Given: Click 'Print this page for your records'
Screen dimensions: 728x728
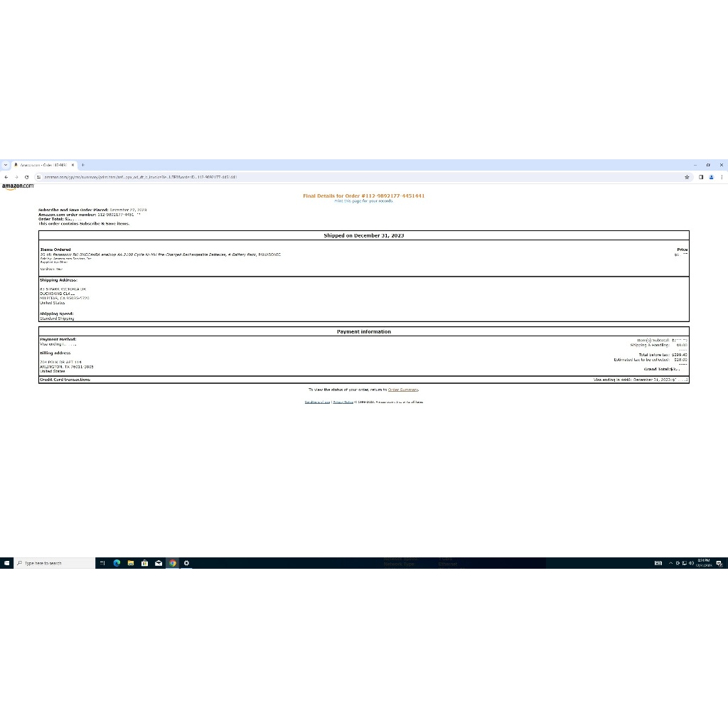Looking at the screenshot, I should coord(363,201).
